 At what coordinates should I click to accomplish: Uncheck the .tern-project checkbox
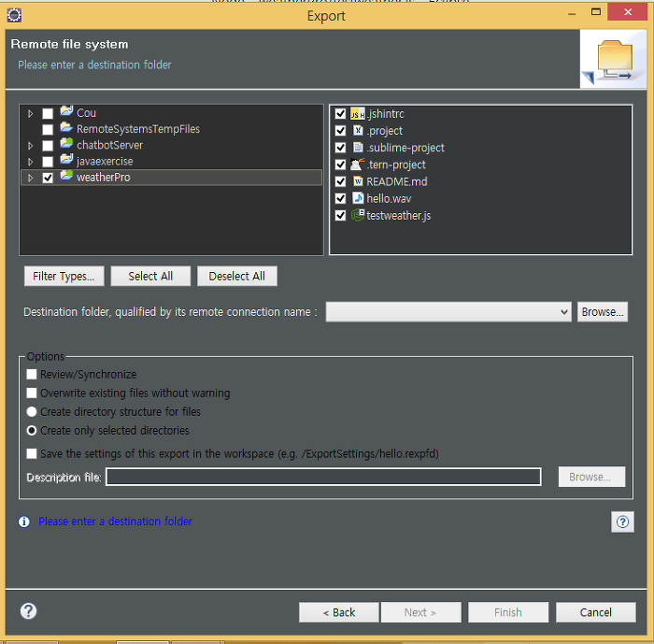coord(340,165)
